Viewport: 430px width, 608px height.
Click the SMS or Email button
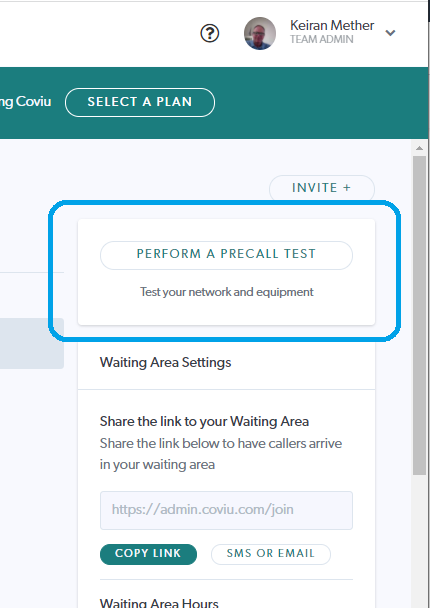point(271,554)
